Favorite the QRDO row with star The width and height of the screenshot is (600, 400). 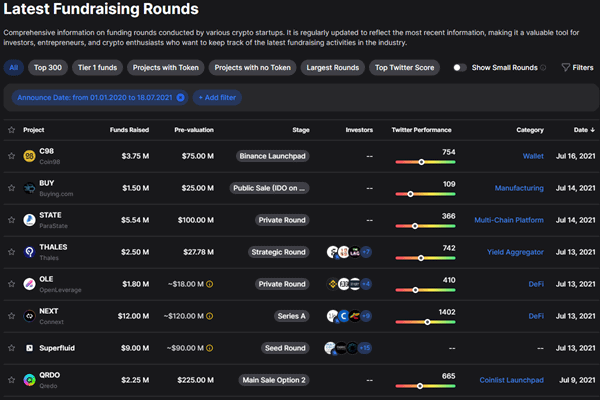[11, 380]
